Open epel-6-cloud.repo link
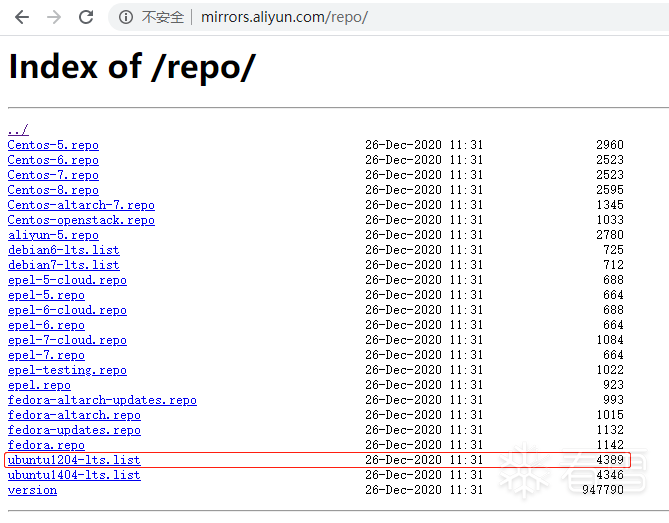 pyautogui.click(x=67, y=310)
